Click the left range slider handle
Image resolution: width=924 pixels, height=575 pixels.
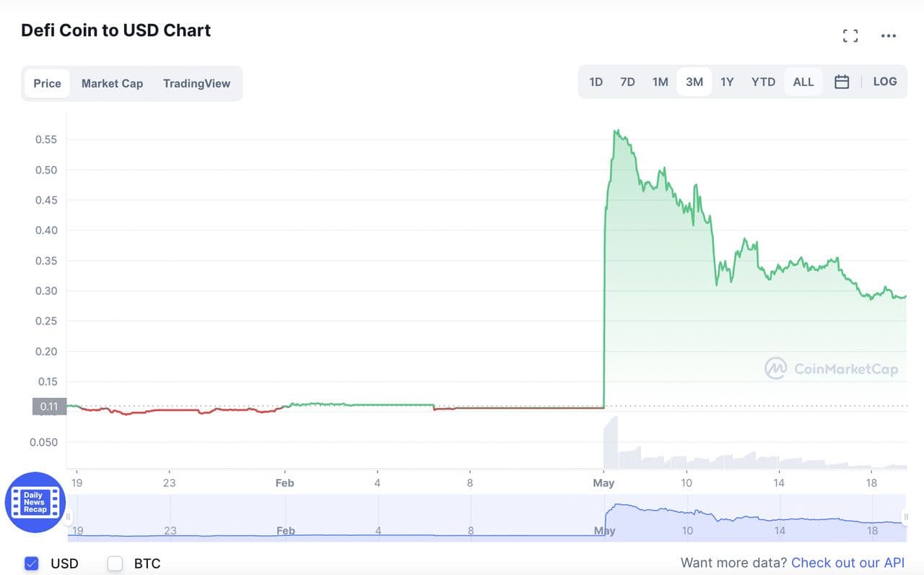[69, 517]
